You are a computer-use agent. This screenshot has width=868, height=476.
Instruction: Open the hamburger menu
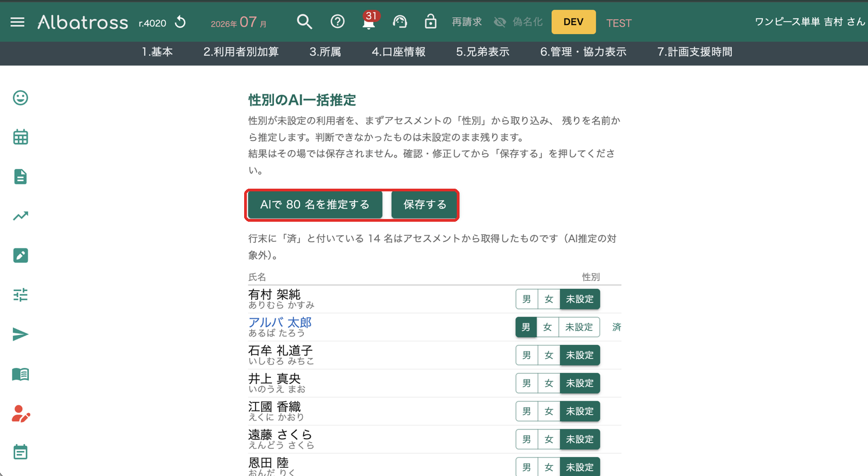(x=17, y=22)
